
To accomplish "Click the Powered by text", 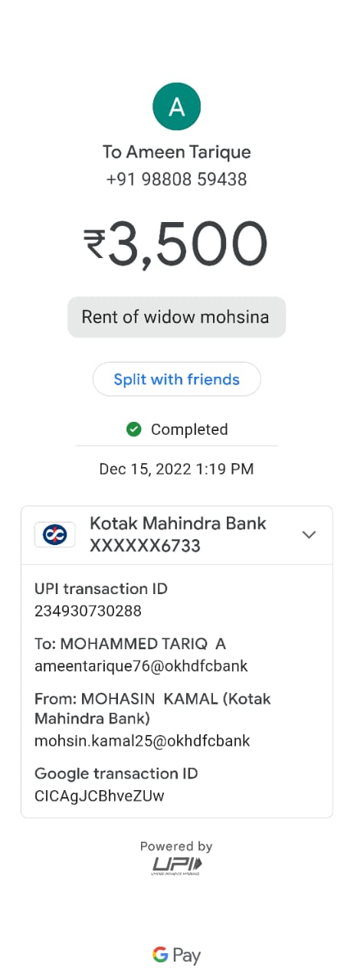I will [176, 846].
